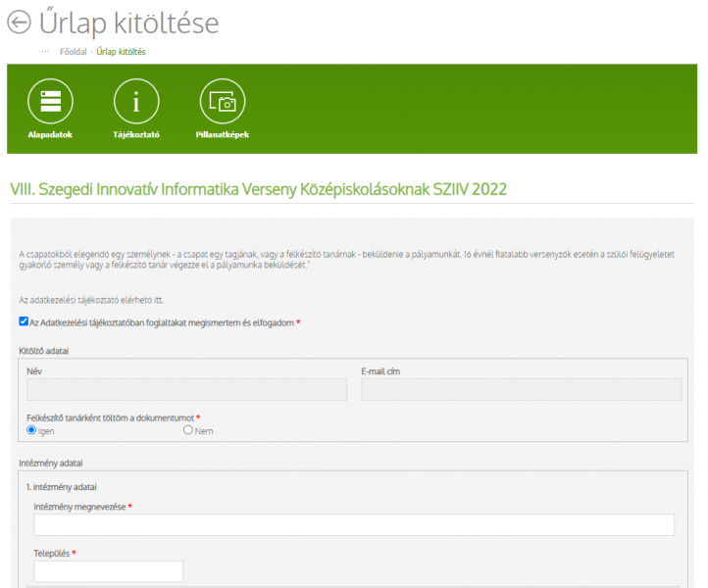Expand the breadcrumb ellipsis before Főoldal

tap(45, 51)
